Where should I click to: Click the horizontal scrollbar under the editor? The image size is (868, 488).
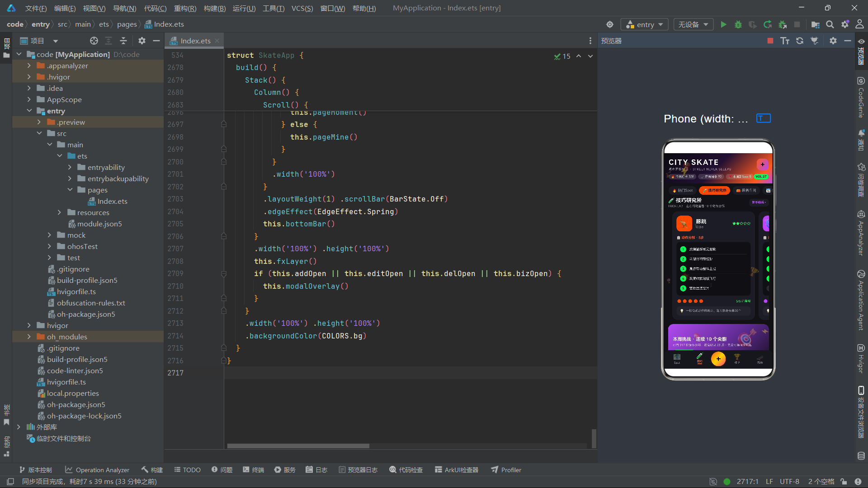coord(298,446)
